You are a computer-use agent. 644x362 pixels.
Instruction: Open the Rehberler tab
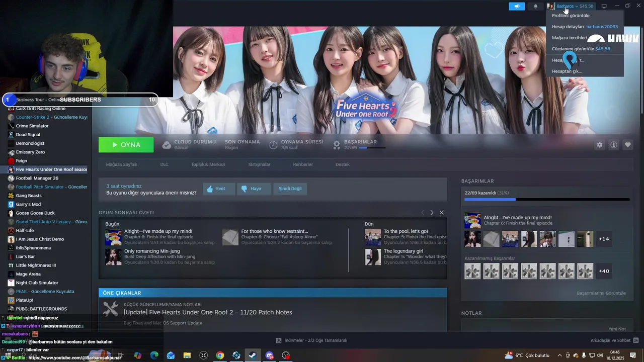[x=303, y=164]
